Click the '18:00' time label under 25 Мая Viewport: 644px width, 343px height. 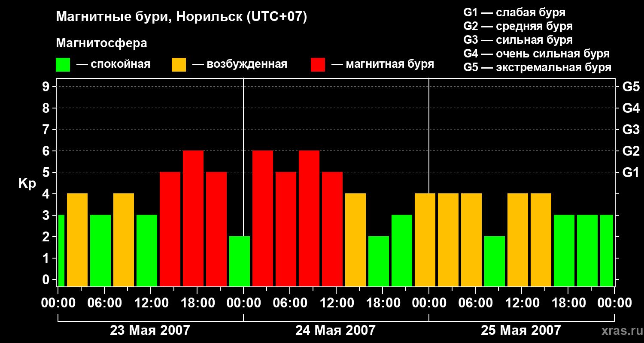click(568, 303)
